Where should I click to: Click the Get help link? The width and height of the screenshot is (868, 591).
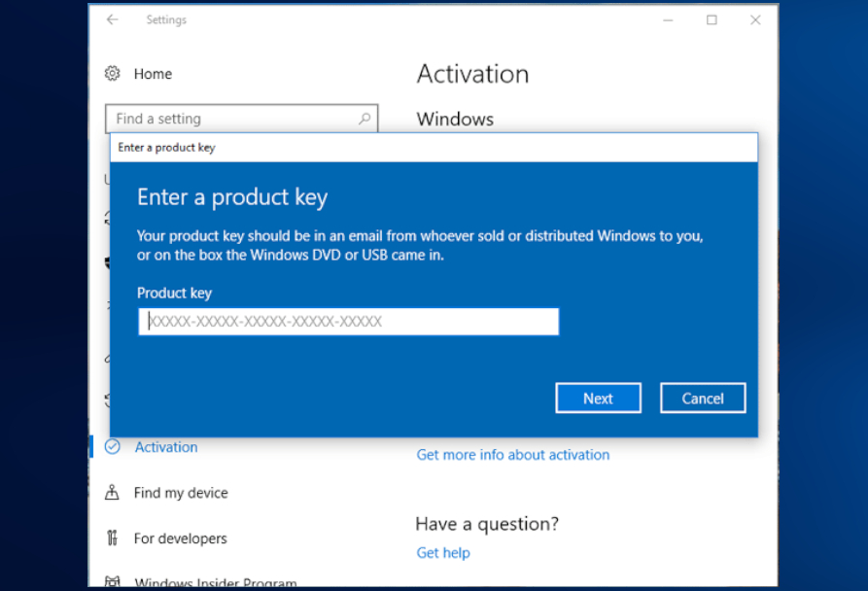pyautogui.click(x=443, y=552)
